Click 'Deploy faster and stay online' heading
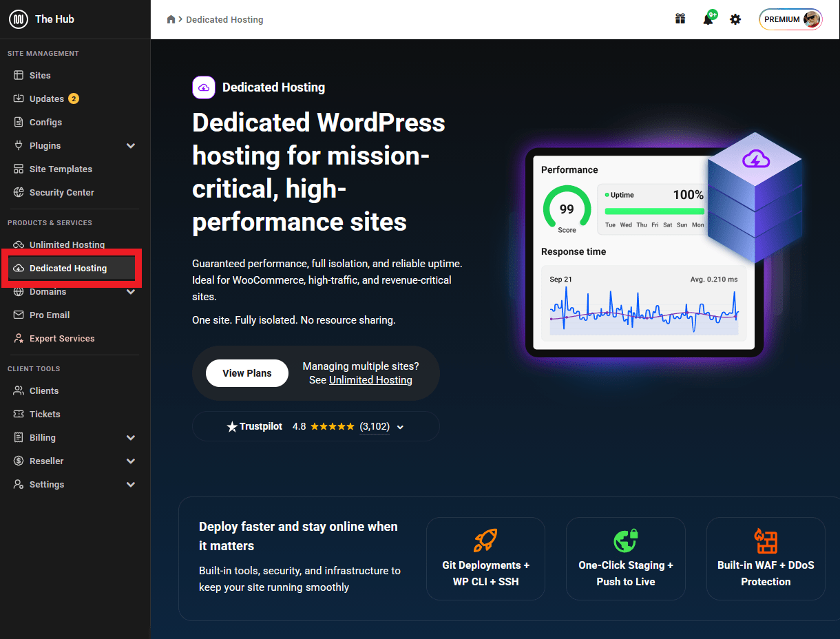 click(298, 536)
